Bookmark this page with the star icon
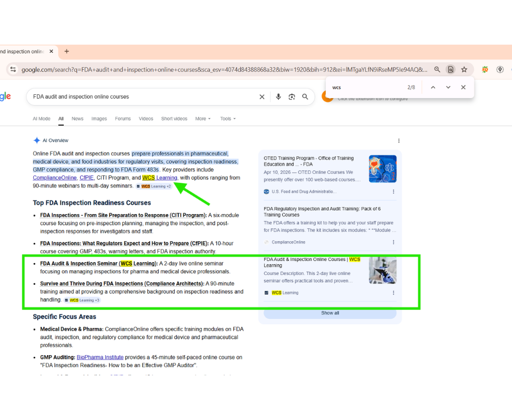 pos(464,69)
